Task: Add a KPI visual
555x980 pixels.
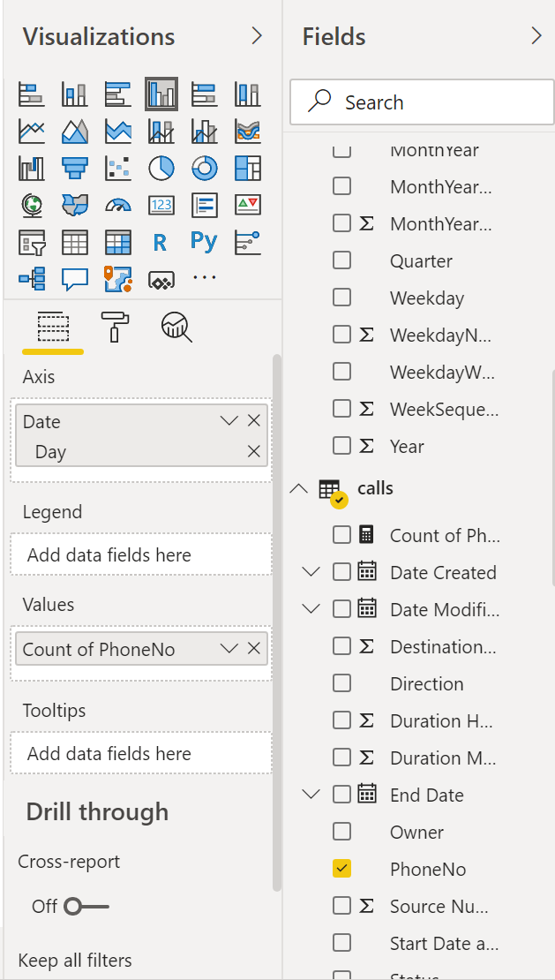Action: (248, 204)
